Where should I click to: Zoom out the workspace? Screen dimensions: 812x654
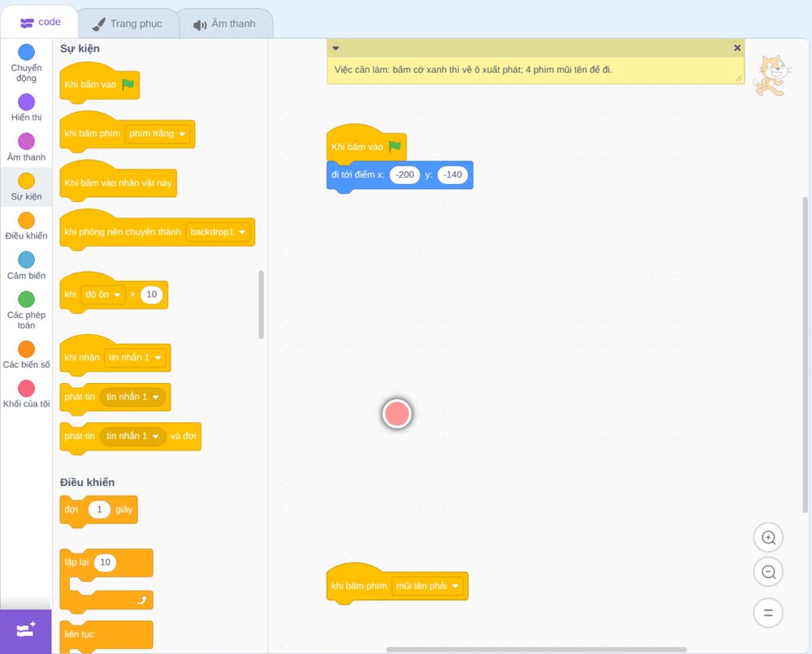pos(768,572)
